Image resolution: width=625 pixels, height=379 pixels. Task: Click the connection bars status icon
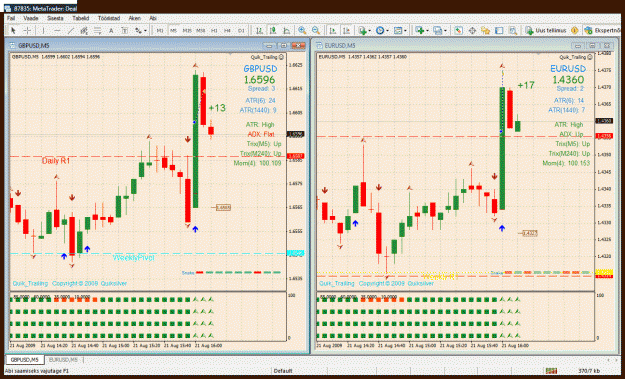coord(552,371)
